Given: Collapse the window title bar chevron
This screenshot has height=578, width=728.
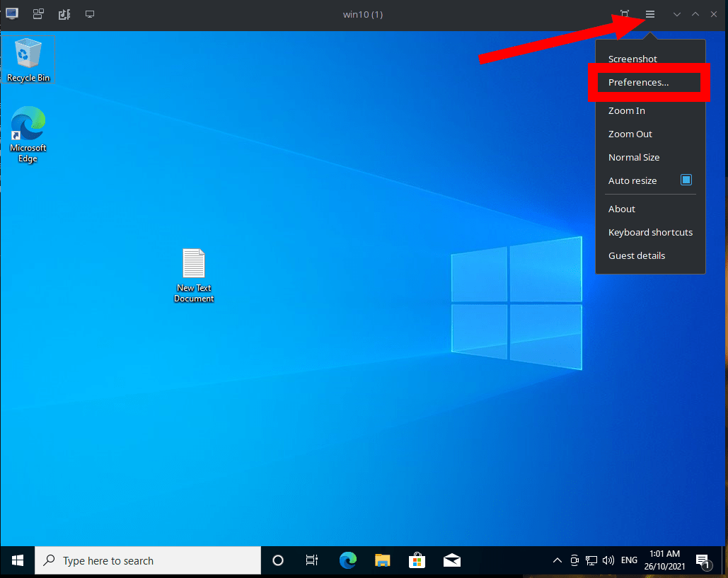Looking at the screenshot, I should pyautogui.click(x=676, y=14).
